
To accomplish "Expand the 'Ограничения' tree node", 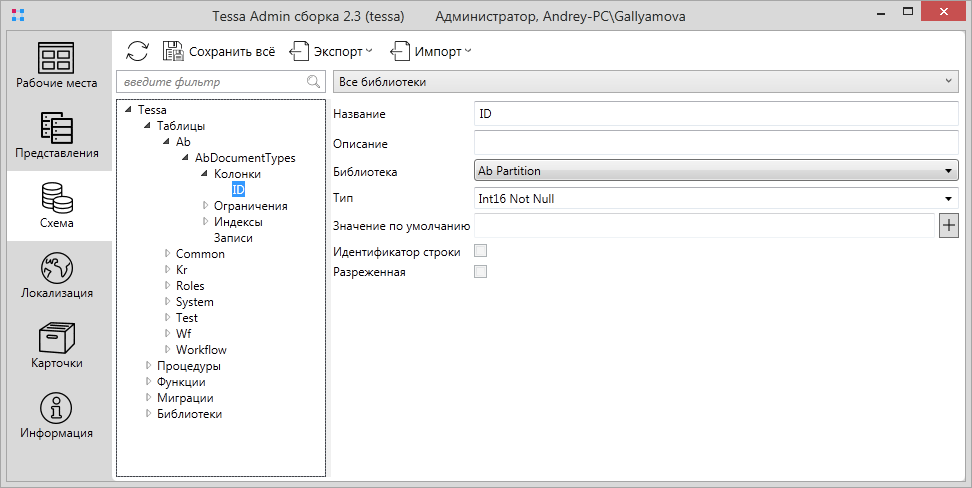I will [205, 206].
